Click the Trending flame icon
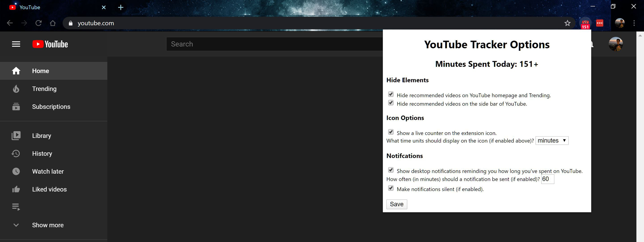The width and height of the screenshot is (644, 242). point(16,89)
